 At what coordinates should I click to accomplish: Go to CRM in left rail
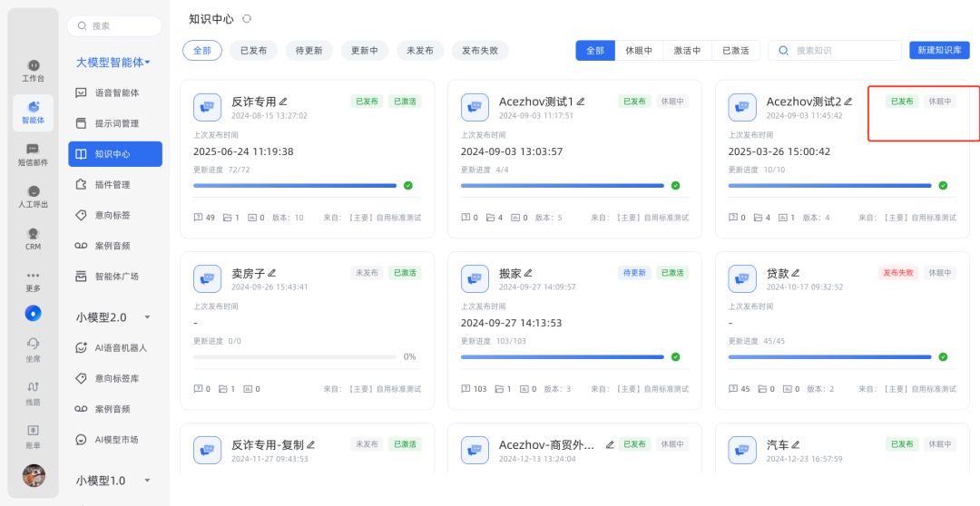pyautogui.click(x=33, y=238)
